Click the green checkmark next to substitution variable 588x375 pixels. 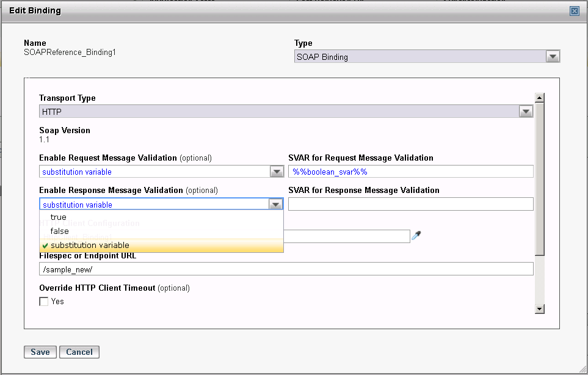(x=45, y=246)
